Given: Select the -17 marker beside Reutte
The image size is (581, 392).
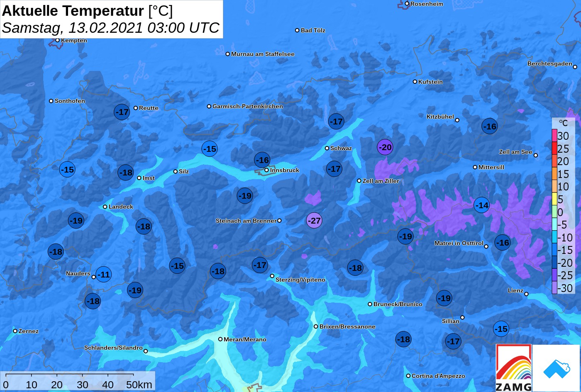Looking at the screenshot, I should [x=122, y=112].
